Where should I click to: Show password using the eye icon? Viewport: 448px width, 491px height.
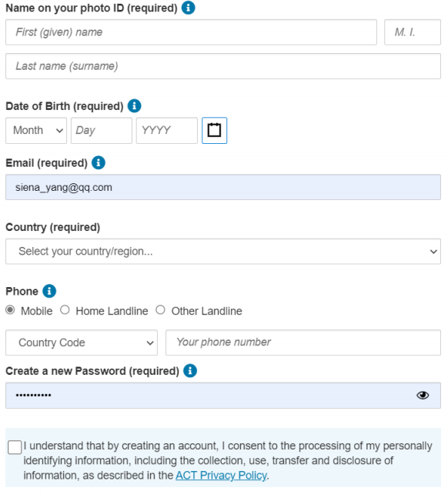[423, 395]
